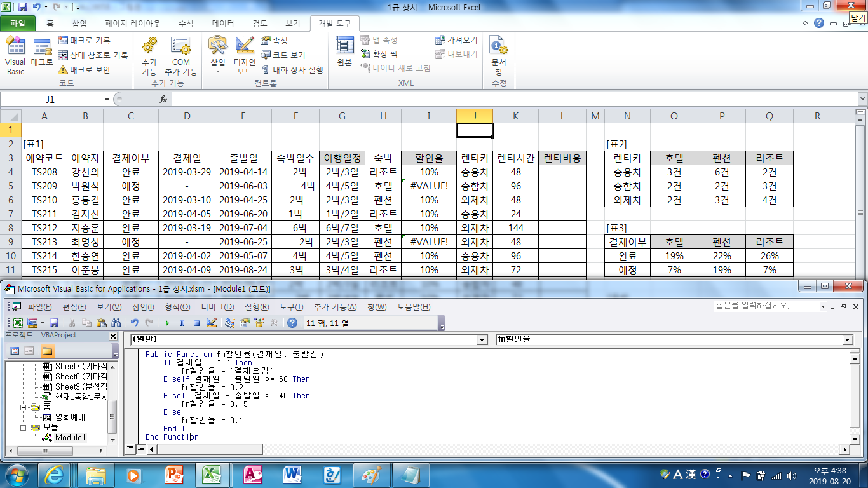The image size is (868, 488).
Task: Toggle 상대 참조로 기록 option
Action: pos(93,55)
